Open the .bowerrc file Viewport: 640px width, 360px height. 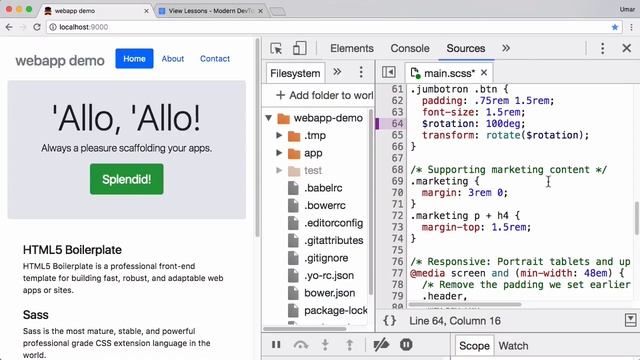tap(324, 205)
